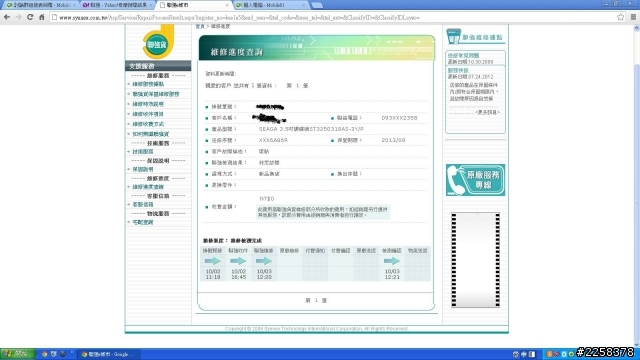
Task: Reload the page with refresh icon
Action: click(30, 17)
